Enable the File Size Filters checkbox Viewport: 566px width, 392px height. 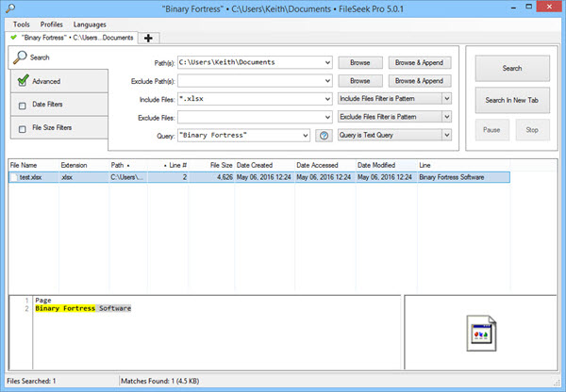tap(23, 129)
